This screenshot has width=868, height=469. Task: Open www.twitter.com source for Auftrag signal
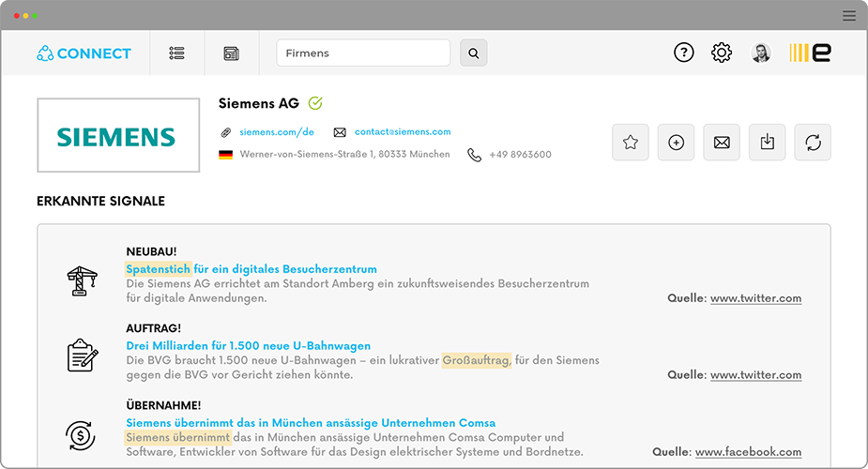[x=755, y=375]
